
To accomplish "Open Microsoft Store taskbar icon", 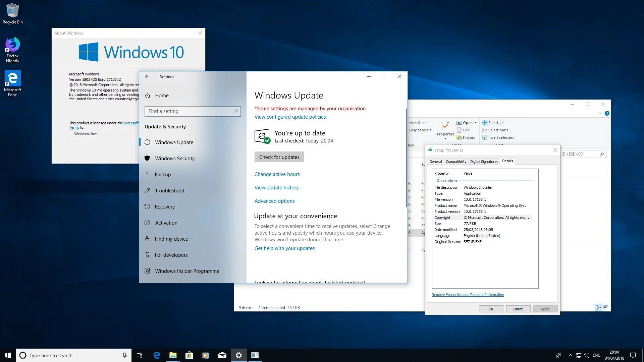I will (189, 355).
